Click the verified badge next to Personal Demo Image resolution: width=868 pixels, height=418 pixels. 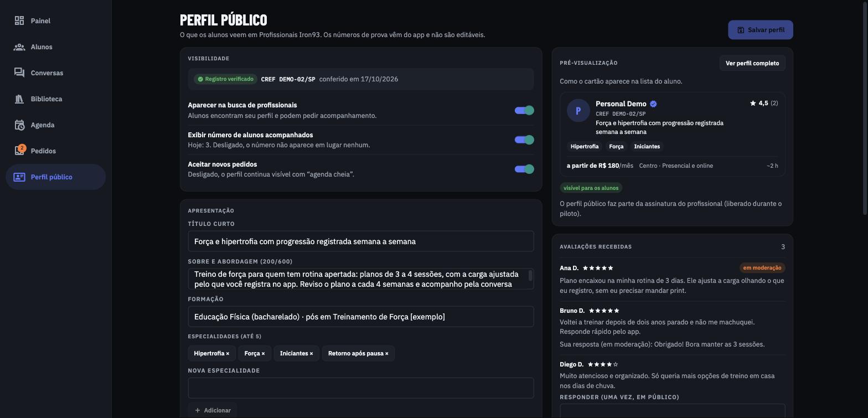(653, 104)
